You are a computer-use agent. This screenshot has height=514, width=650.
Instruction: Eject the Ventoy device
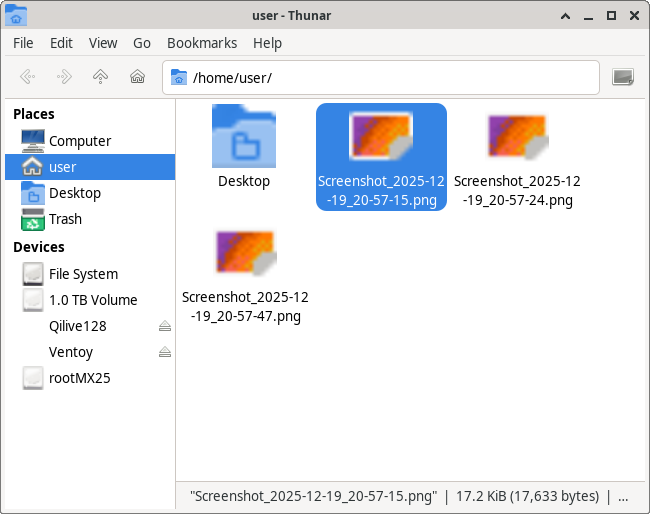point(165,352)
